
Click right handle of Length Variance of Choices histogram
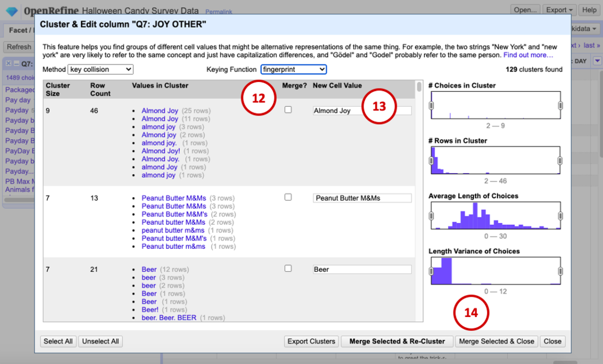point(560,271)
